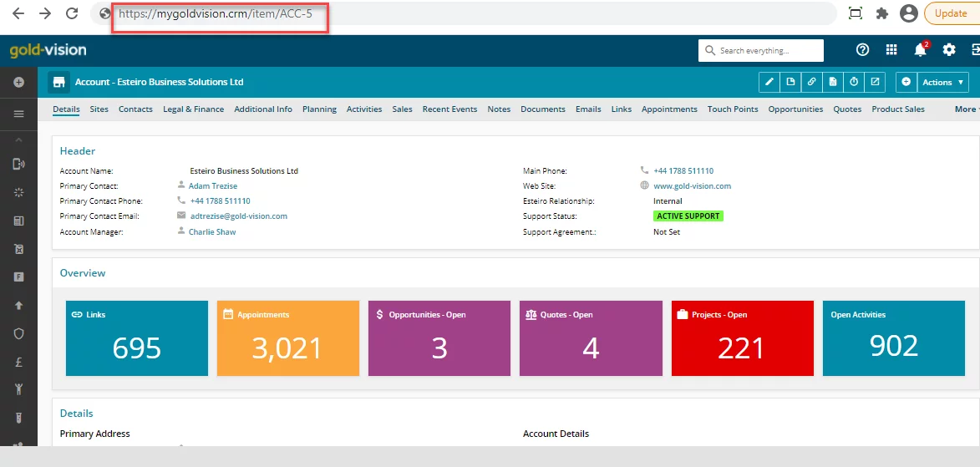The image size is (980, 467).
Task: Switch to the Planning tab
Action: pyautogui.click(x=319, y=109)
